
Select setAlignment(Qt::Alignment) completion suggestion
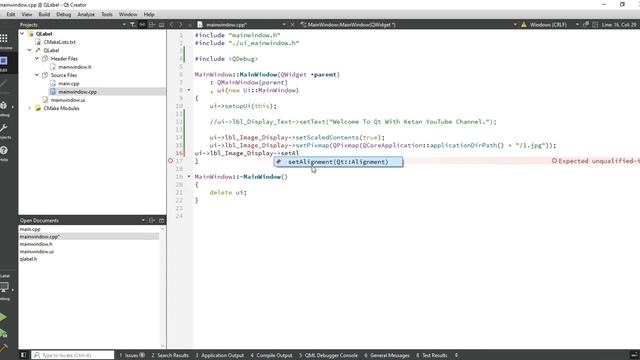(338, 162)
